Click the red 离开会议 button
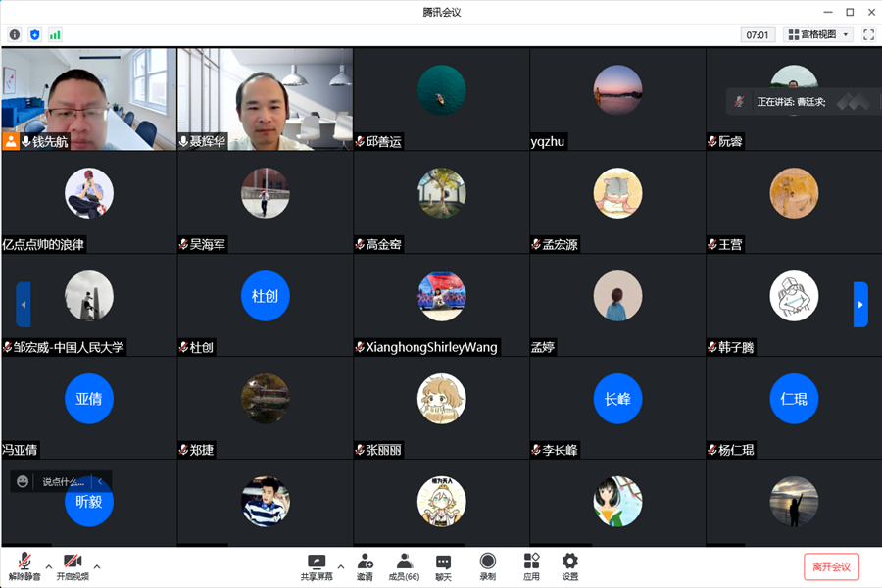 831,566
